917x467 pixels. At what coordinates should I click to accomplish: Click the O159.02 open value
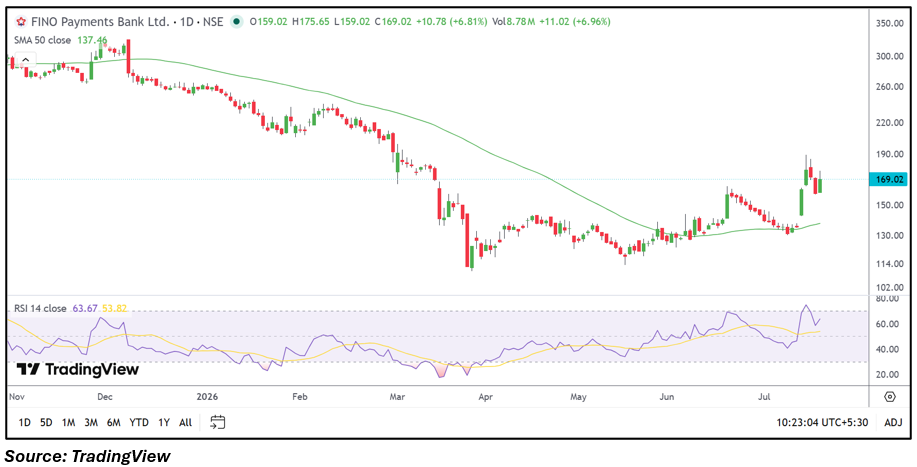click(x=270, y=22)
